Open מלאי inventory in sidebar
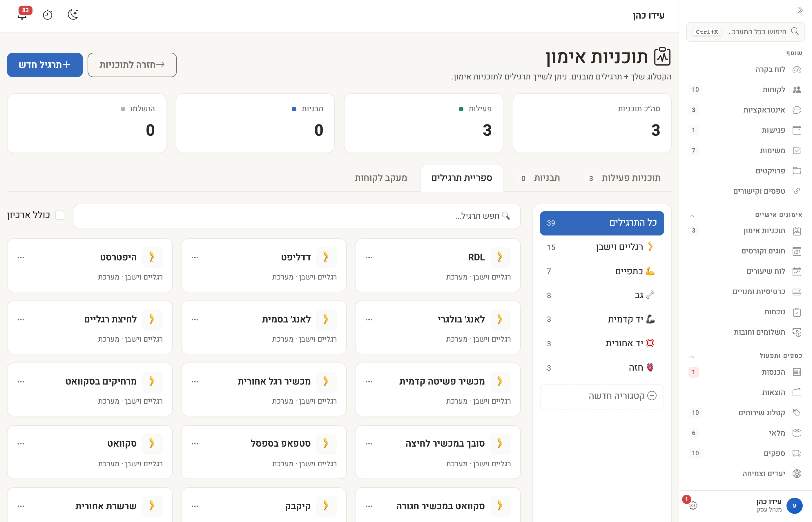This screenshot has height=522, width=812. 745,433
